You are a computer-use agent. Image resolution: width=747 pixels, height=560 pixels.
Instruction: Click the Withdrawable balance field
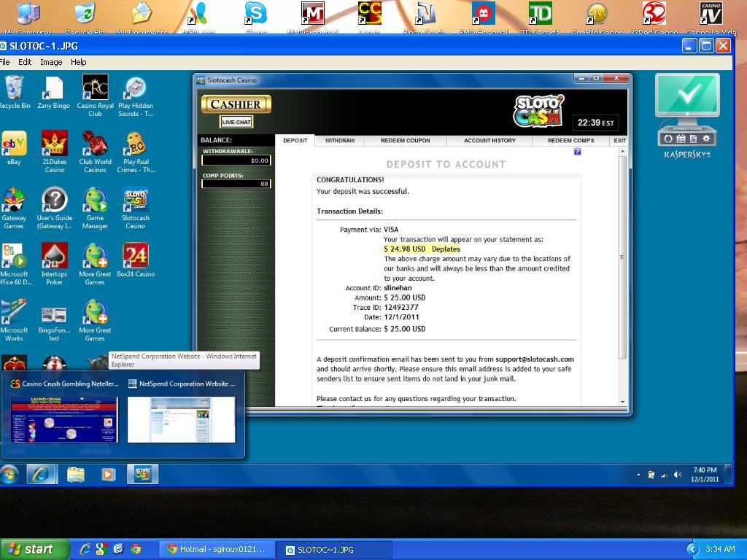pyautogui.click(x=236, y=160)
